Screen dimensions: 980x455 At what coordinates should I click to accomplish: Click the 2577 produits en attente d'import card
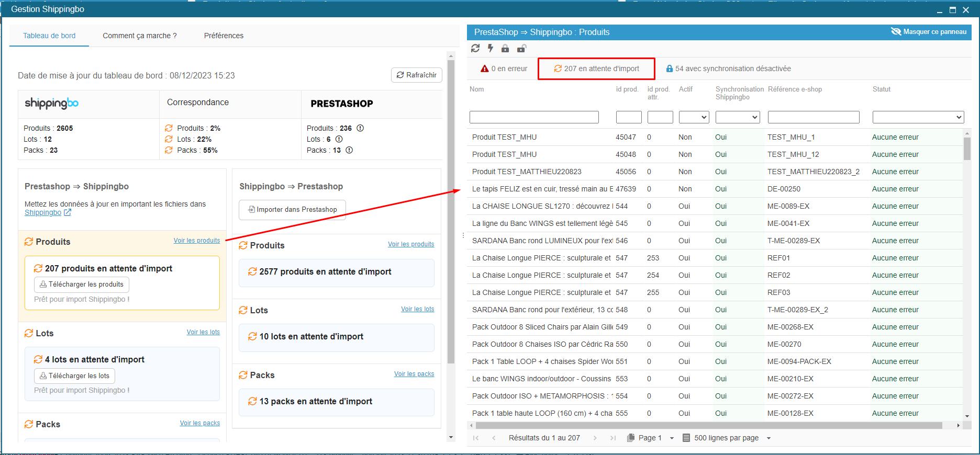pyautogui.click(x=337, y=272)
